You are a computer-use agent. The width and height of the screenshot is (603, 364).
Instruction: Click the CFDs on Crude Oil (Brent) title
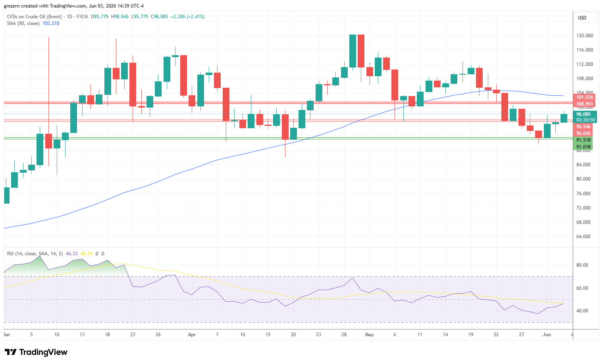(35, 17)
